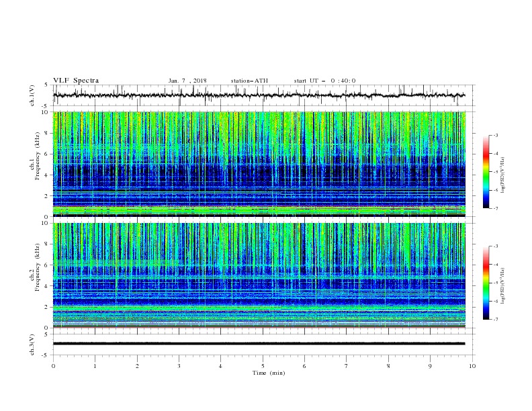
Task: Click the "VLF Spectra" title text
Action: tap(76, 81)
